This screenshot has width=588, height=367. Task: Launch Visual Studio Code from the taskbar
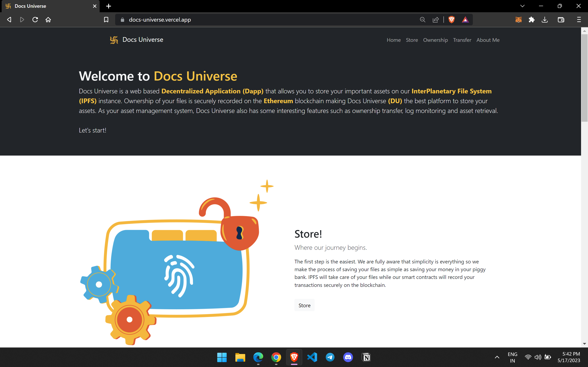click(x=312, y=357)
